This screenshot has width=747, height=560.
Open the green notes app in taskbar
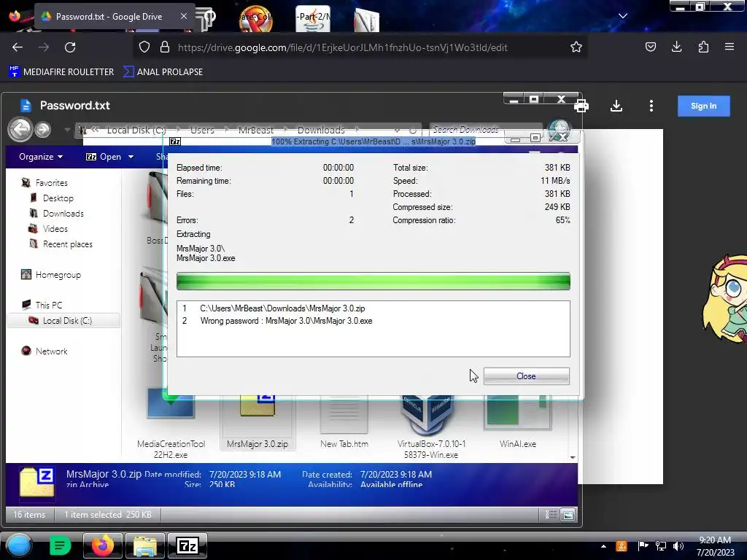click(60, 545)
